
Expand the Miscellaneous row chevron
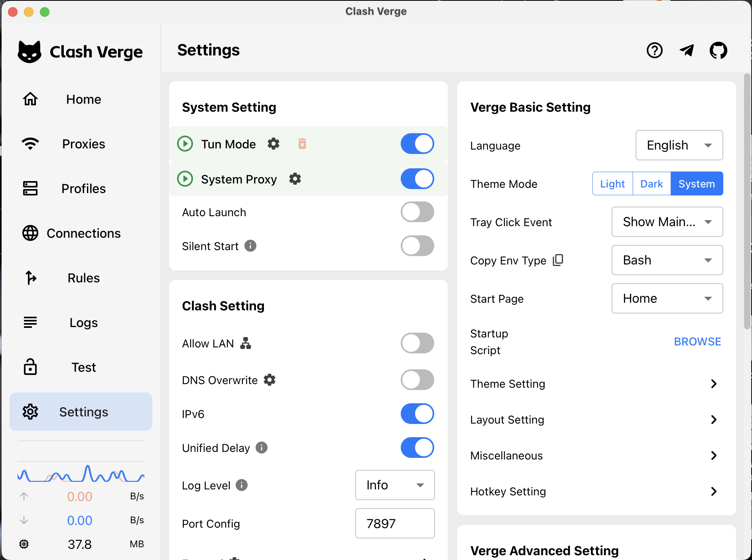[x=714, y=455]
